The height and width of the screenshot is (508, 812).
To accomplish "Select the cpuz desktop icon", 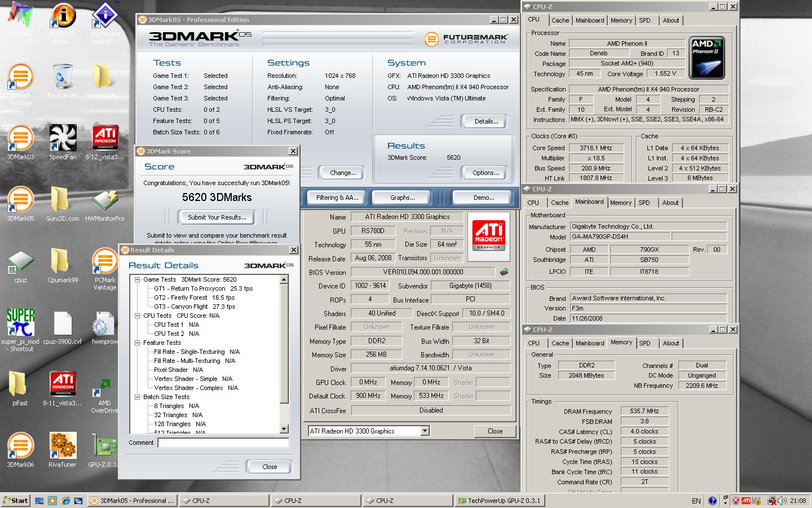I will pyautogui.click(x=20, y=265).
